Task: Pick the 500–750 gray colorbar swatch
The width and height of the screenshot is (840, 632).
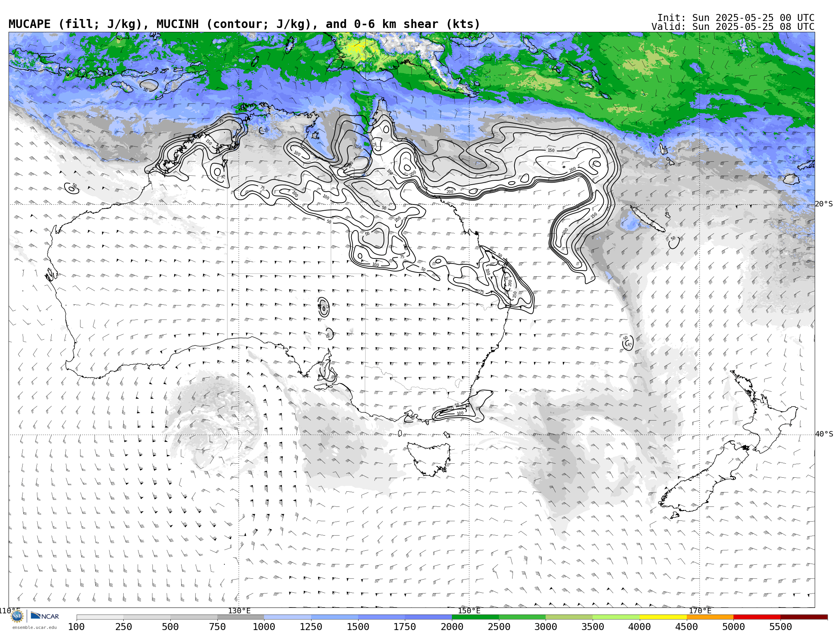Action: [194, 617]
